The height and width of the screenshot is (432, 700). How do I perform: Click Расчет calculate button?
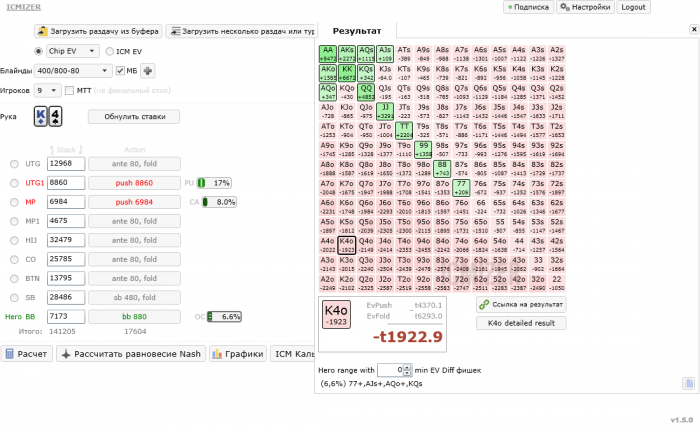(26, 354)
